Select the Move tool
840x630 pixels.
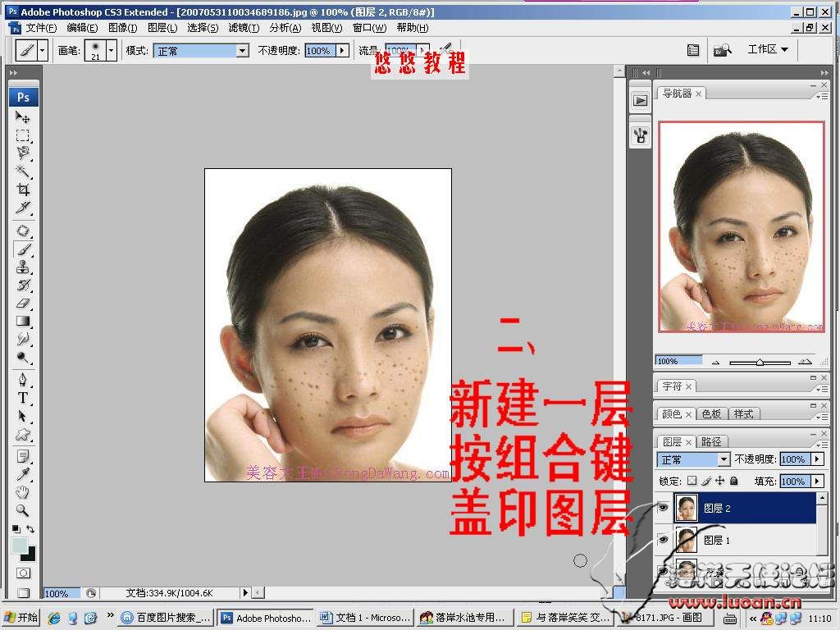pyautogui.click(x=22, y=116)
